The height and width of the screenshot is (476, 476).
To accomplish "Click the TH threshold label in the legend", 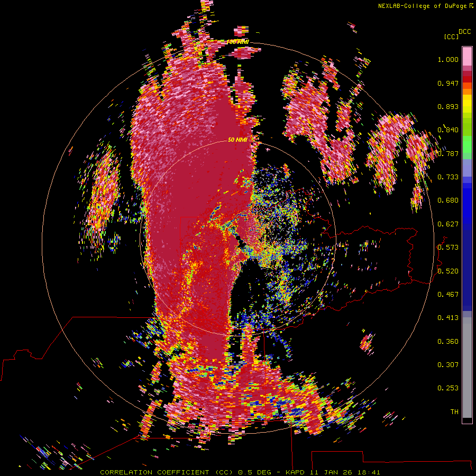I will click(x=454, y=412).
